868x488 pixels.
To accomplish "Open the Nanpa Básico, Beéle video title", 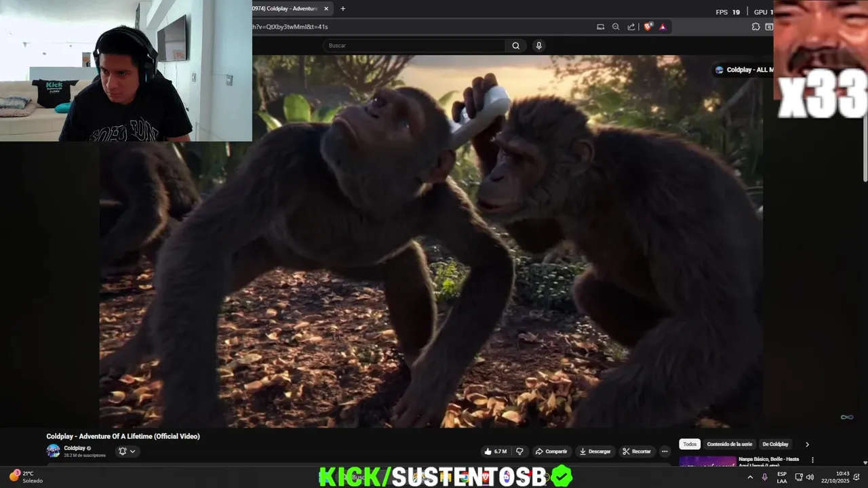I will (769, 461).
